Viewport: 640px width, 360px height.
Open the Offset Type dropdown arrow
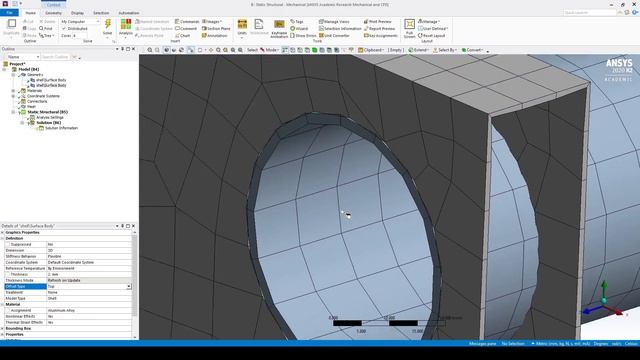click(129, 287)
